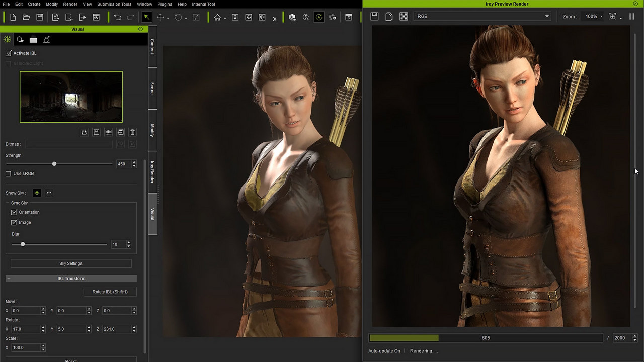Choose the Select Object arrow tool
The width and height of the screenshot is (644, 362).
(x=146, y=17)
